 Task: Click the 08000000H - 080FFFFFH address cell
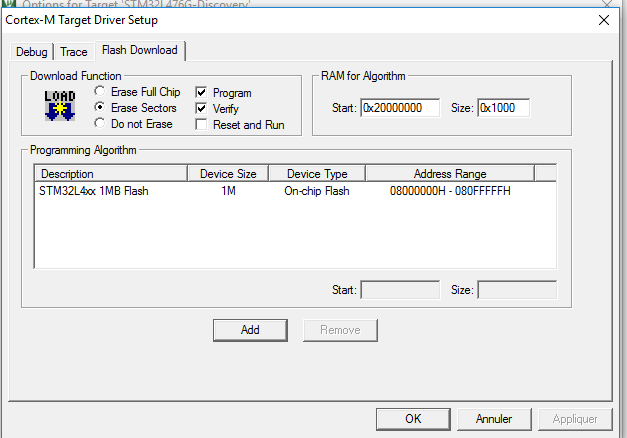click(x=450, y=191)
